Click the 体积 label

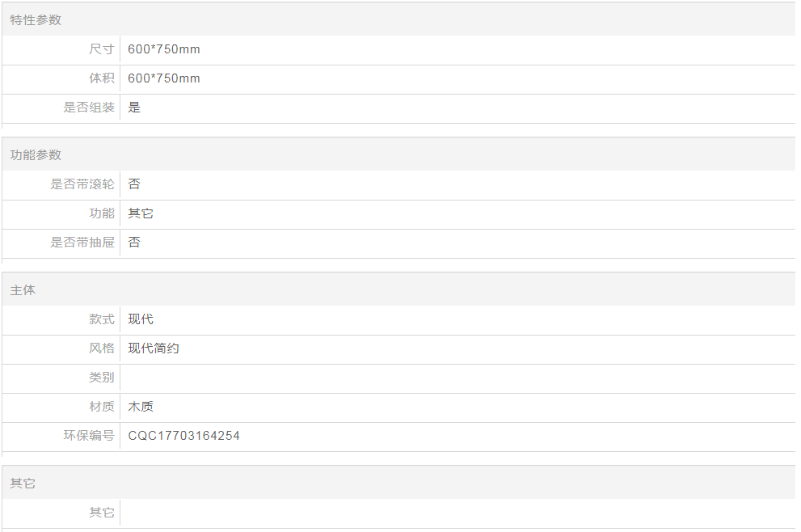click(102, 78)
